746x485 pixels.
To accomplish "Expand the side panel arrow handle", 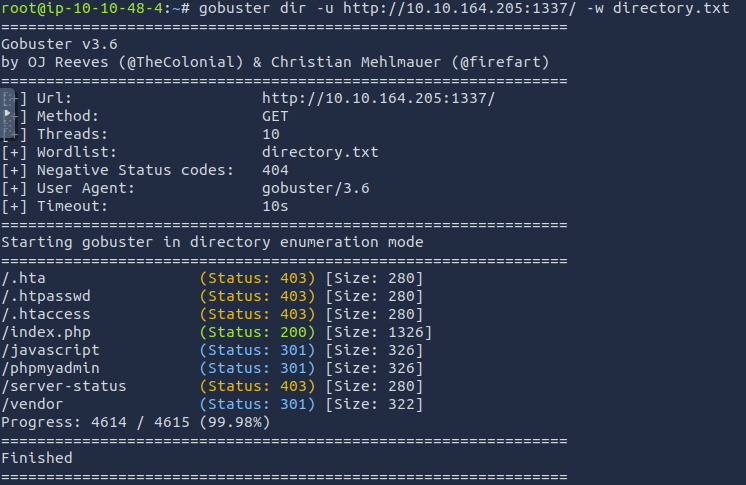I will coord(7,114).
